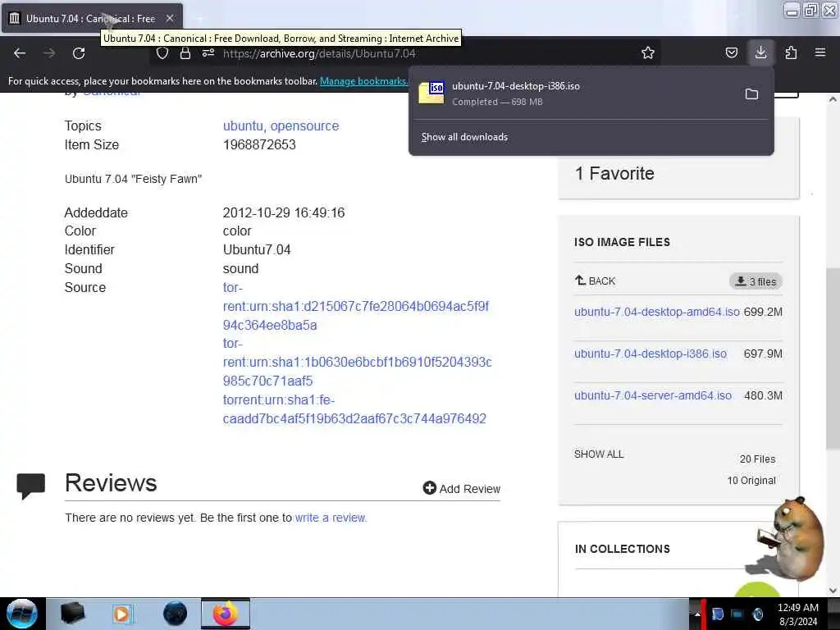This screenshot has width=840, height=630.
Task: Open the taskbar clock and date
Action: click(797, 614)
